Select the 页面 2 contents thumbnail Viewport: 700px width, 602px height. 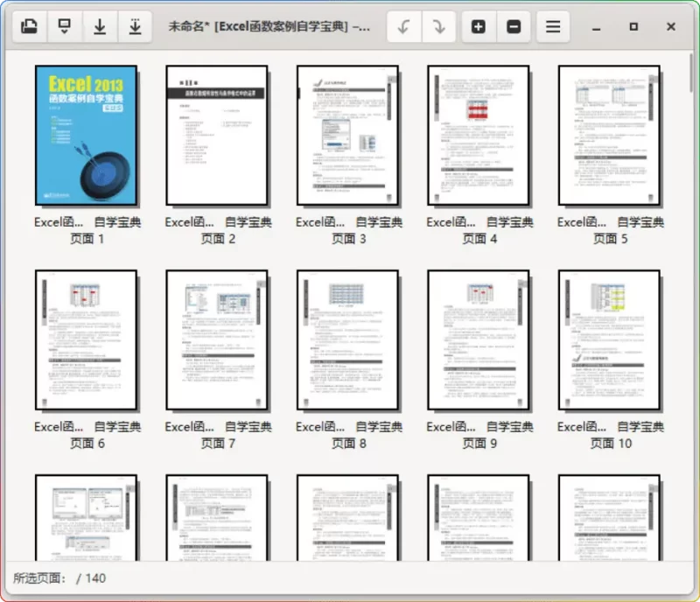[217, 134]
